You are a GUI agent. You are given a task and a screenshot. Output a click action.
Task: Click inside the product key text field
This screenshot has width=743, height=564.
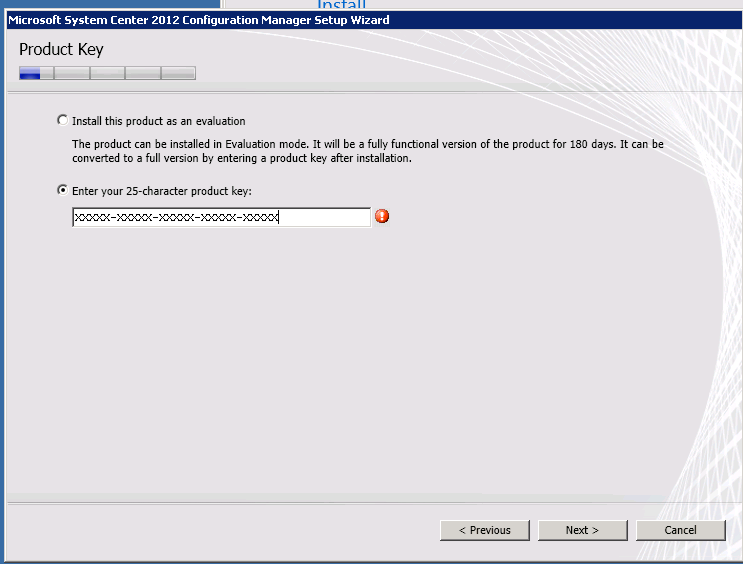pos(221,217)
